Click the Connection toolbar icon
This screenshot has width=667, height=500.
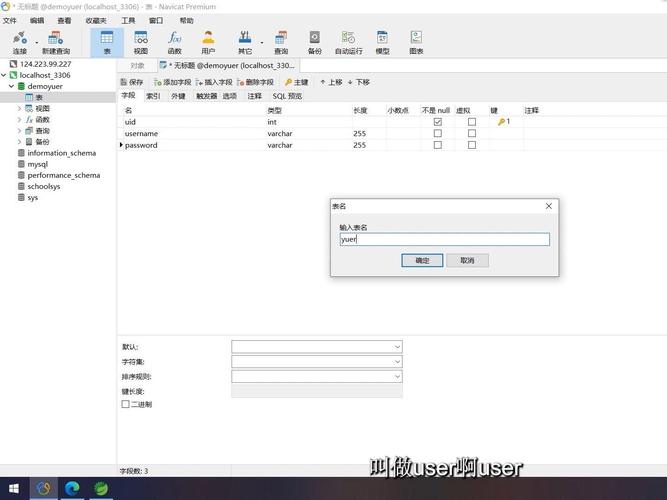pyautogui.click(x=20, y=43)
